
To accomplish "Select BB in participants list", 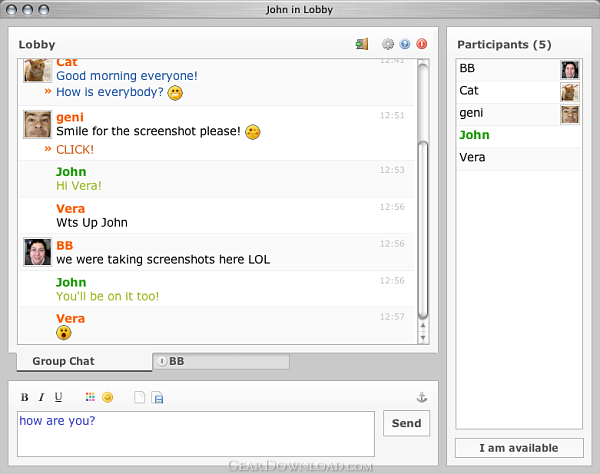I will click(518, 69).
